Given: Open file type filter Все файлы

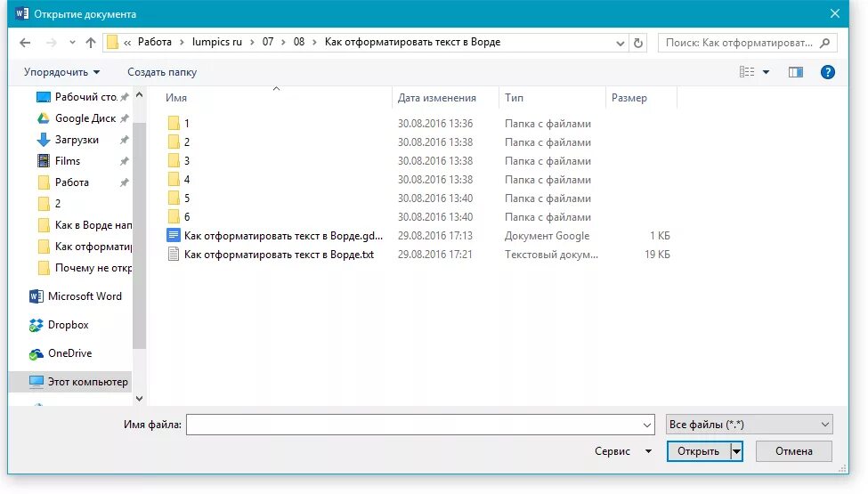Looking at the screenshot, I should tap(750, 425).
